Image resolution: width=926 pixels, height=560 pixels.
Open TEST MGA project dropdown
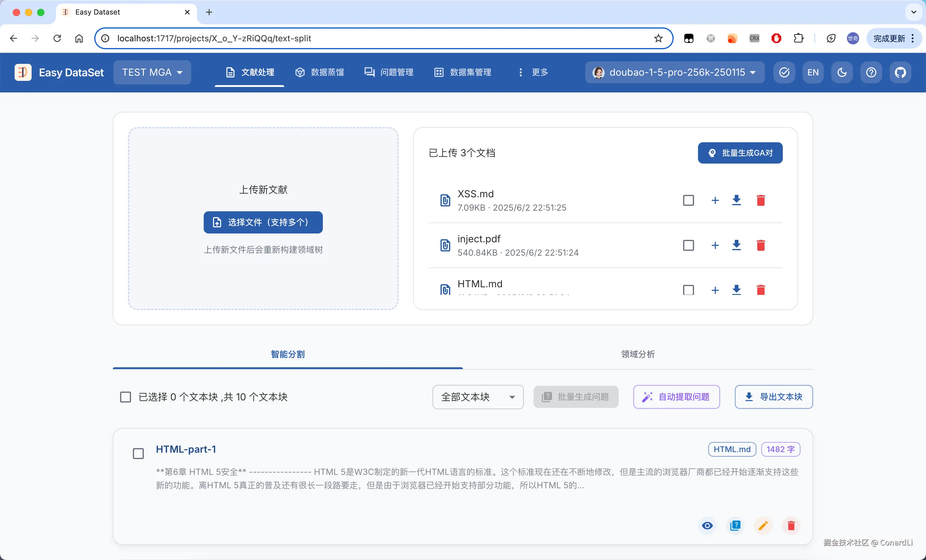[x=152, y=72]
